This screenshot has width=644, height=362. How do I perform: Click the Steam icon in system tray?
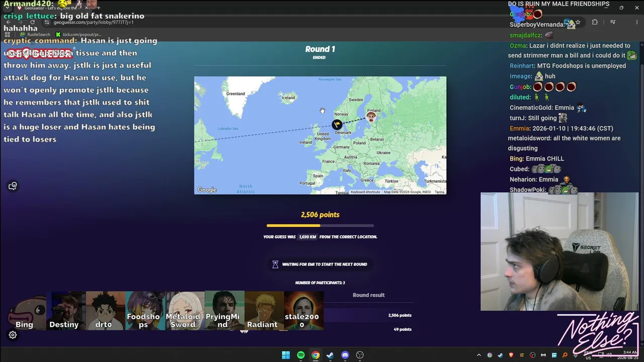click(x=500, y=355)
